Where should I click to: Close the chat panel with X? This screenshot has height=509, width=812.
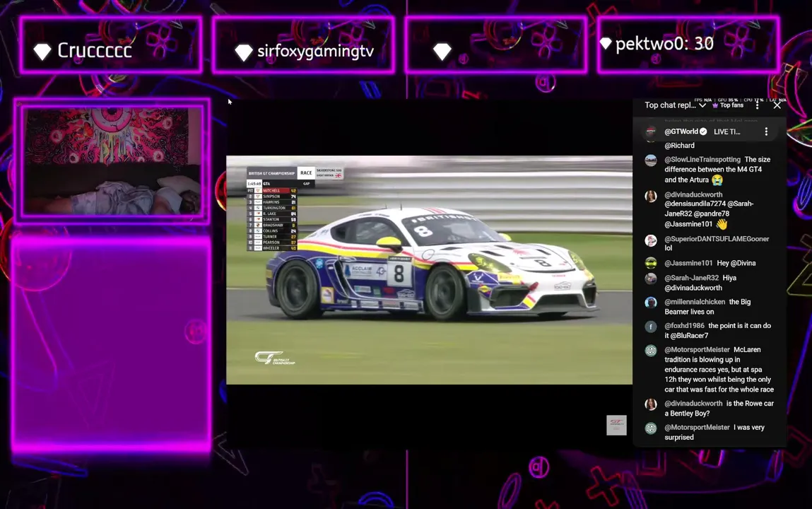[777, 105]
